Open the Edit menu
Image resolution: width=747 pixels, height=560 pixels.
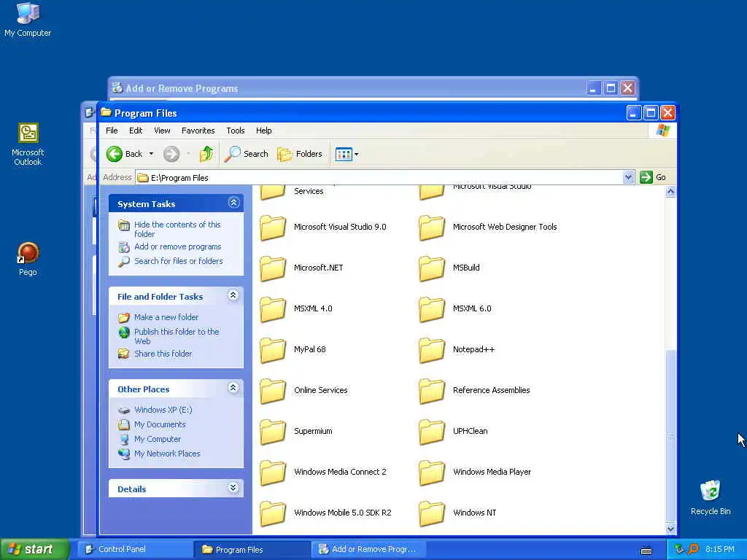click(136, 131)
